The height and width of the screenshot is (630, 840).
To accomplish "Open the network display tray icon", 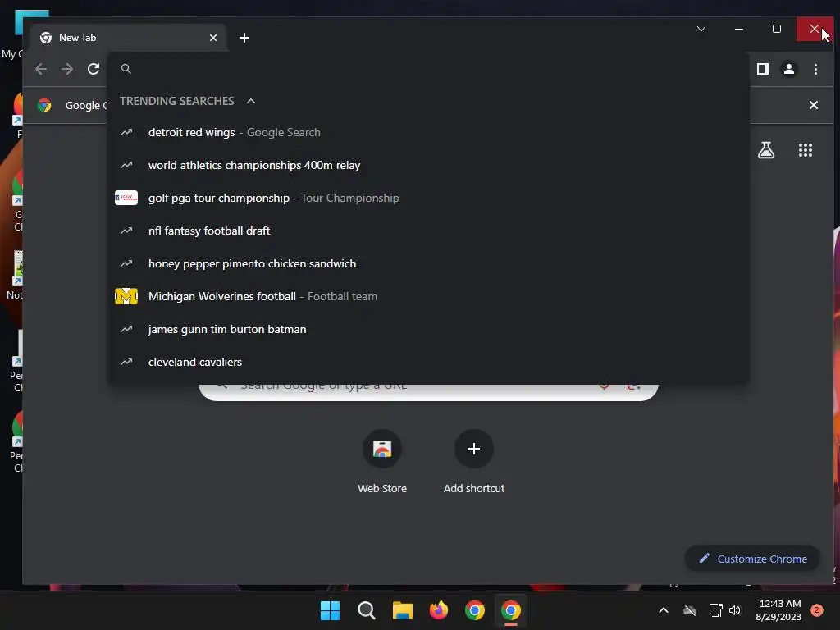I will (715, 610).
